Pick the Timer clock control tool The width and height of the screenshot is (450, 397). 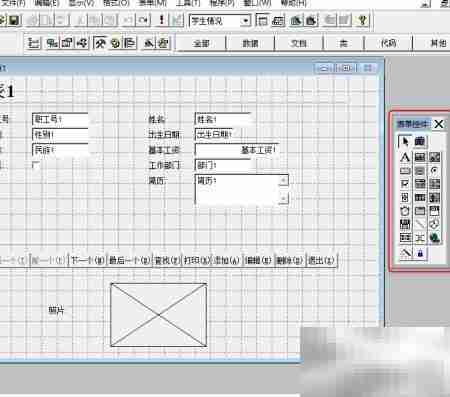405,211
